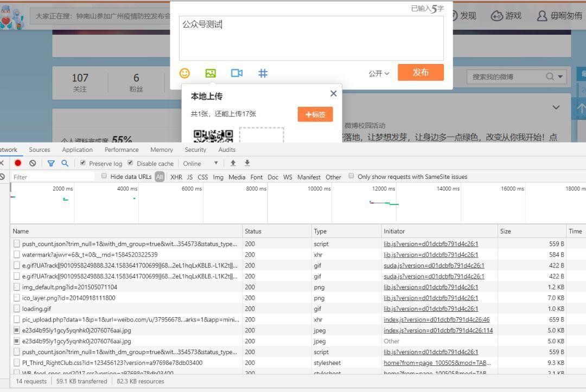
Task: Click the red record network log button
Action: [x=17, y=163]
